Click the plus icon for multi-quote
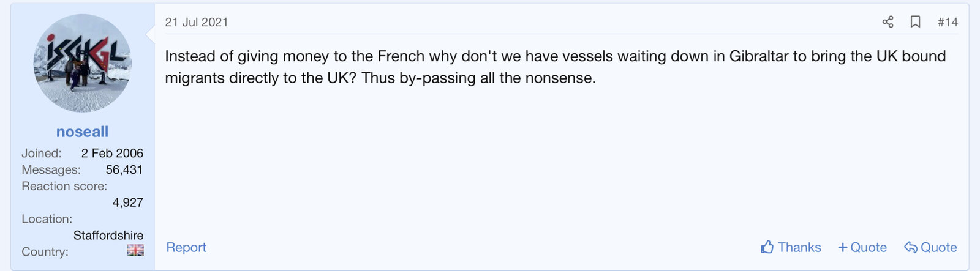 843,247
